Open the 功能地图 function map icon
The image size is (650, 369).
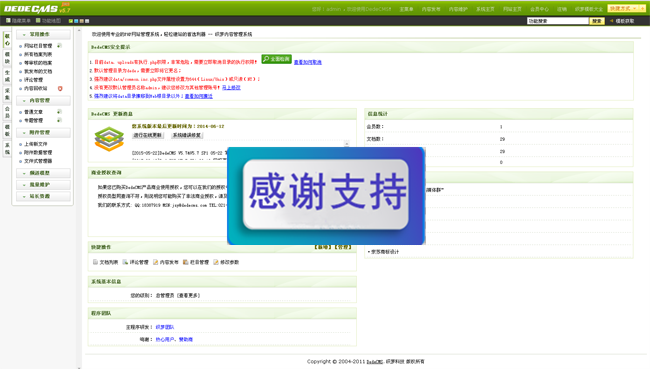pyautogui.click(x=38, y=20)
